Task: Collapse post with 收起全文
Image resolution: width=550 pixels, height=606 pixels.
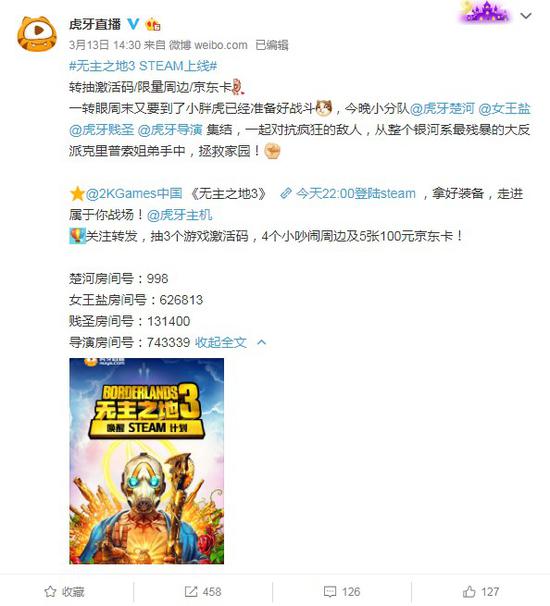Action: (x=221, y=342)
